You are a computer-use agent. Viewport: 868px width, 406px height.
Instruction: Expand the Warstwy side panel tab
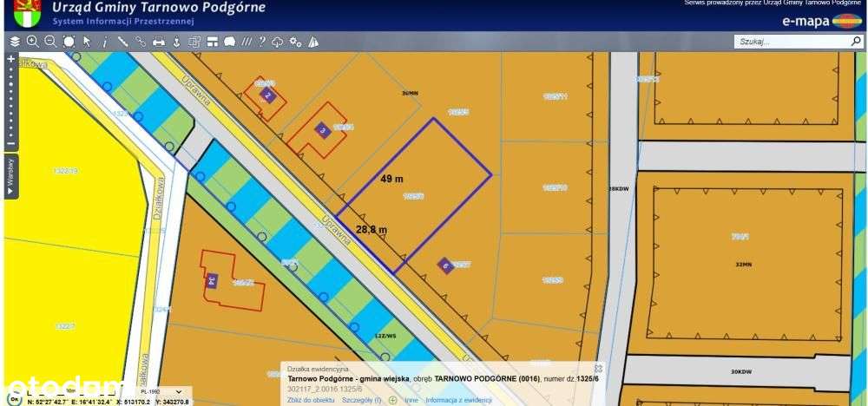click(11, 176)
